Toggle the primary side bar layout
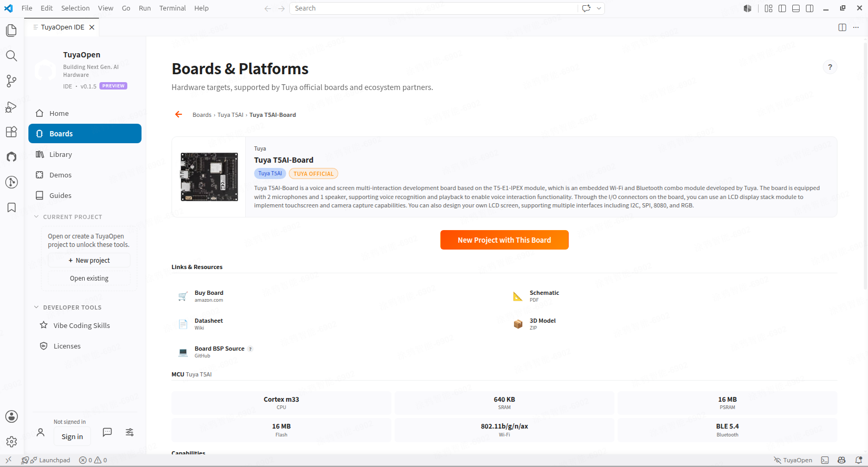Screen dimensions: 868x467 click(782, 8)
